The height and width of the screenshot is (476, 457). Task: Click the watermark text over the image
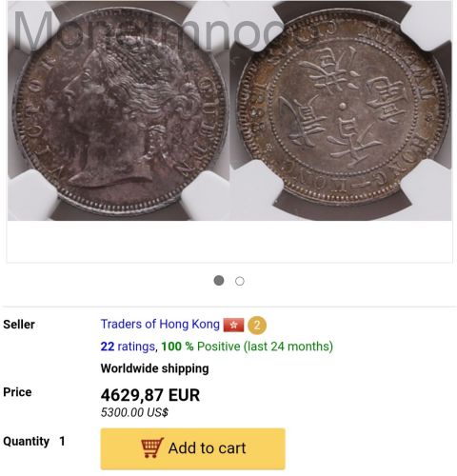pos(148,30)
